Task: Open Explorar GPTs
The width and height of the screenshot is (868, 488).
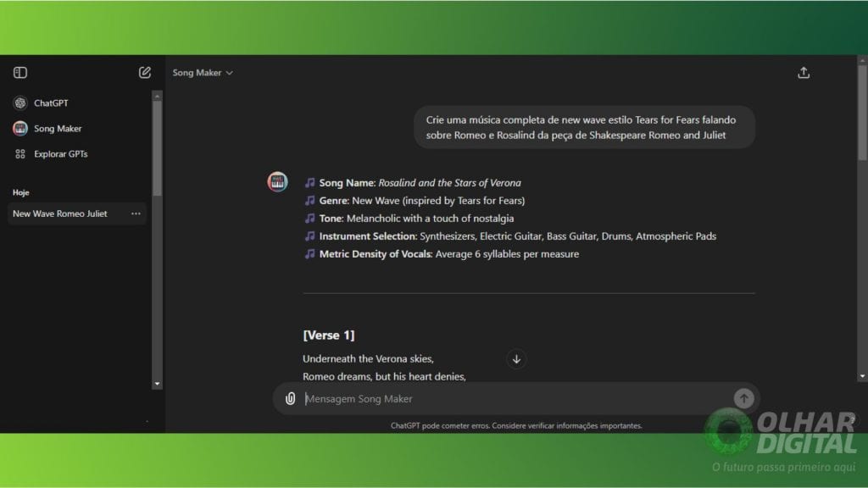Action: point(60,154)
